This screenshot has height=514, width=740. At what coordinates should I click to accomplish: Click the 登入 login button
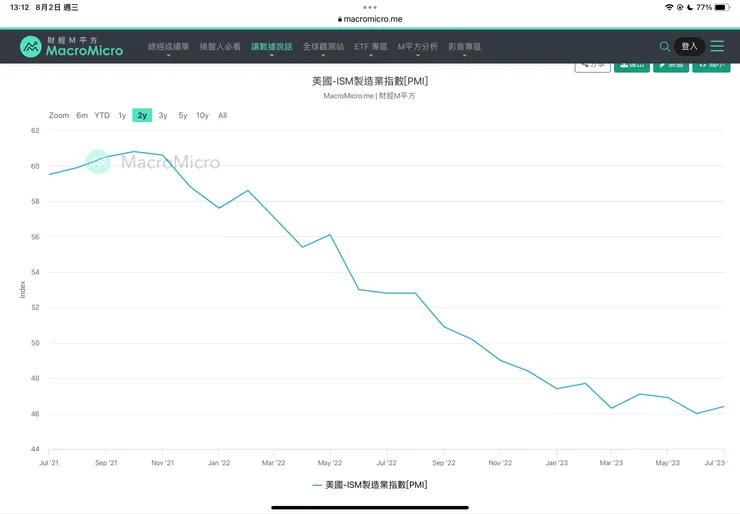click(689, 46)
